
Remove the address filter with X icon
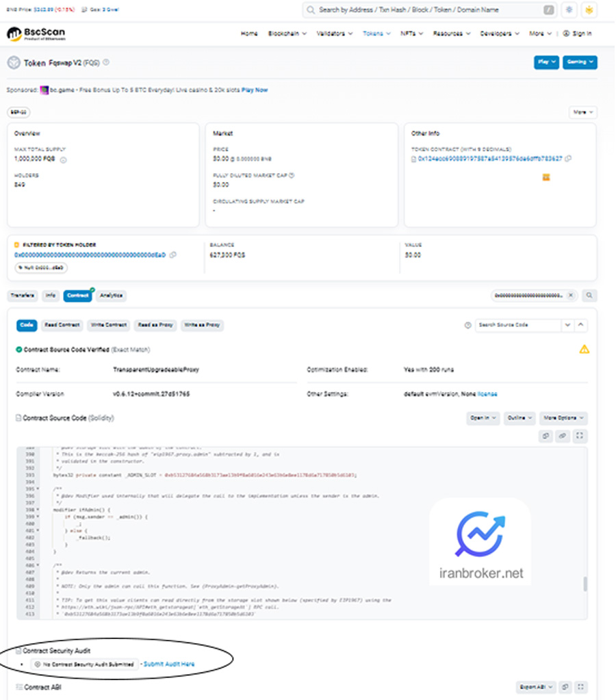tap(572, 296)
